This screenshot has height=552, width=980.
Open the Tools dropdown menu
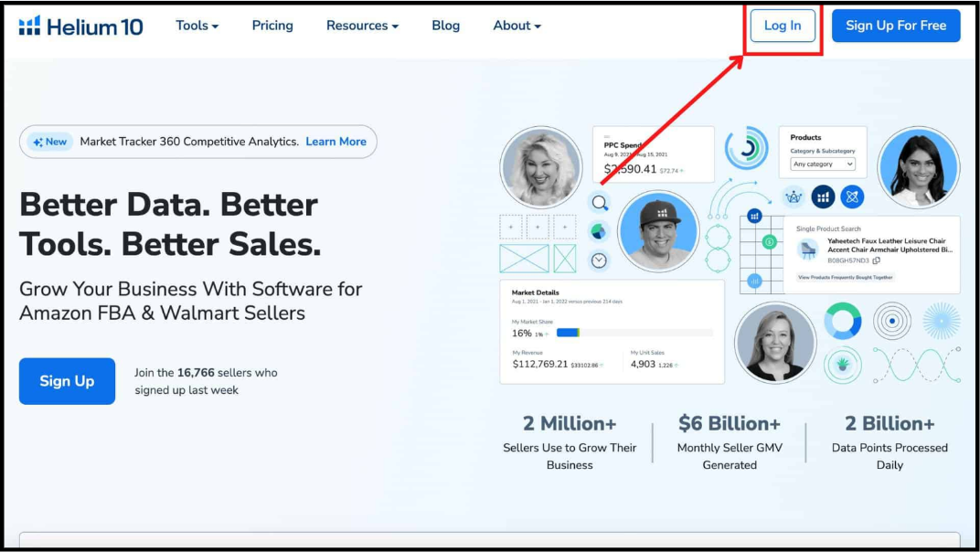point(197,26)
